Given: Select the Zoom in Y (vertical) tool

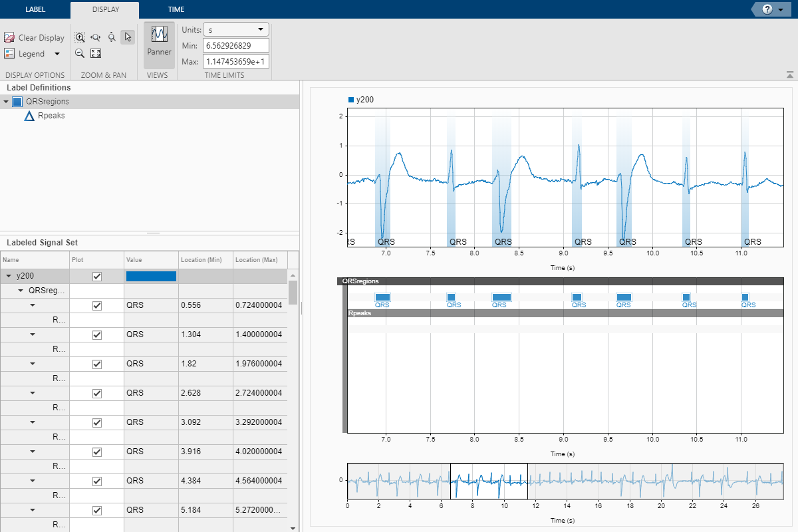Looking at the screenshot, I should [x=112, y=38].
